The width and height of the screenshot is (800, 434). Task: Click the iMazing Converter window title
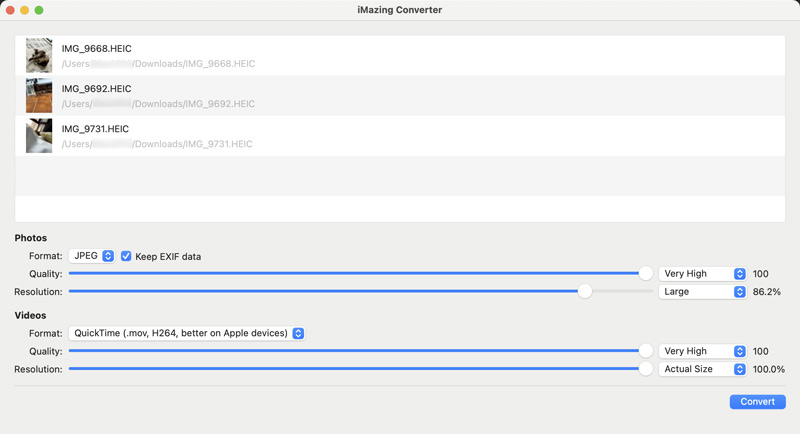pos(399,10)
